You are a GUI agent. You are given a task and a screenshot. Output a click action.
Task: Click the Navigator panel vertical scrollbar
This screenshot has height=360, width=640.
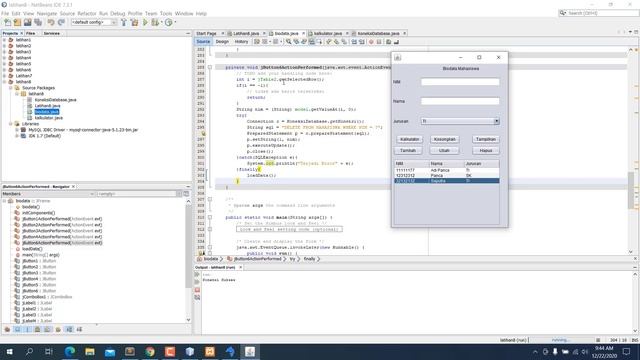[x=188, y=260]
